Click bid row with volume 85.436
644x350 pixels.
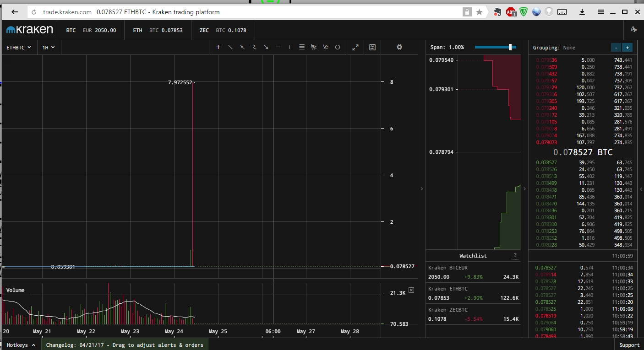point(584,197)
